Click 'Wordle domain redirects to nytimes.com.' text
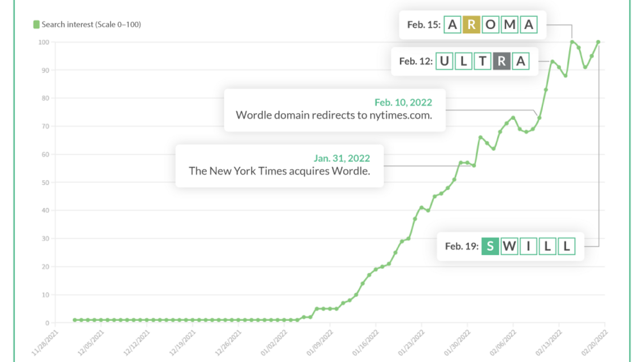Screen dimensions: 644x362 [334, 115]
